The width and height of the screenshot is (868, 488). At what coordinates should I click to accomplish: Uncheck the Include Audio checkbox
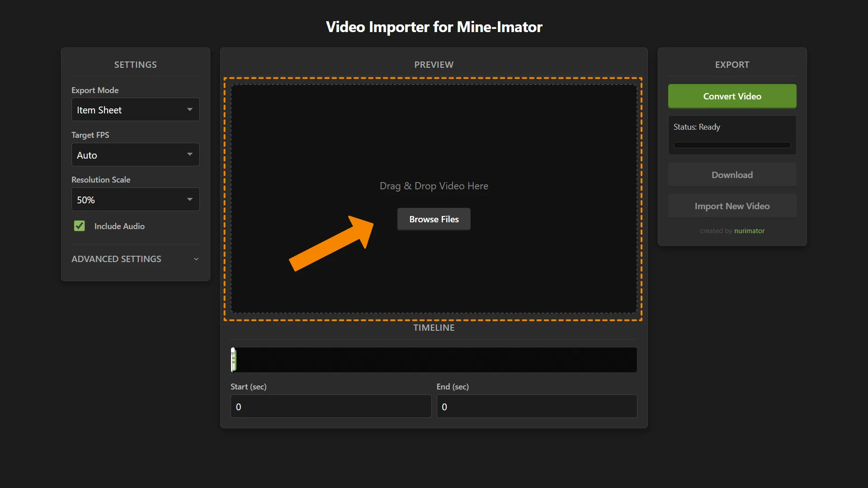pos(80,226)
